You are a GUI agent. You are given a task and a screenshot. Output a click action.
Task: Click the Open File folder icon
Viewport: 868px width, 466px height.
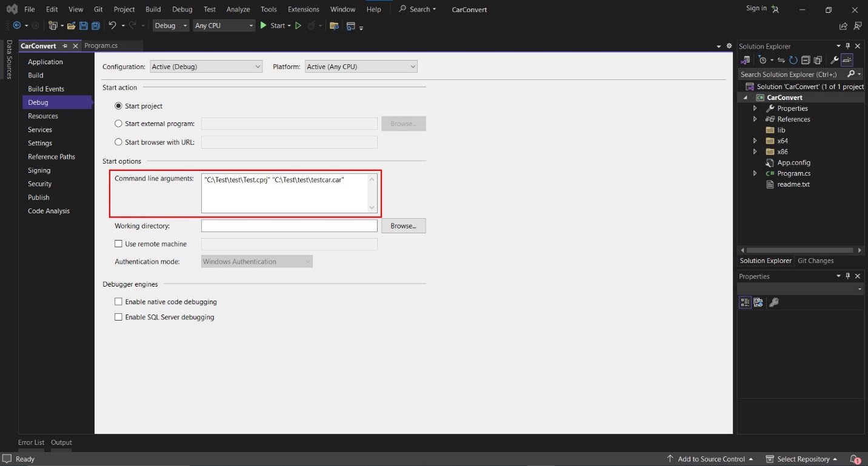[72, 25]
